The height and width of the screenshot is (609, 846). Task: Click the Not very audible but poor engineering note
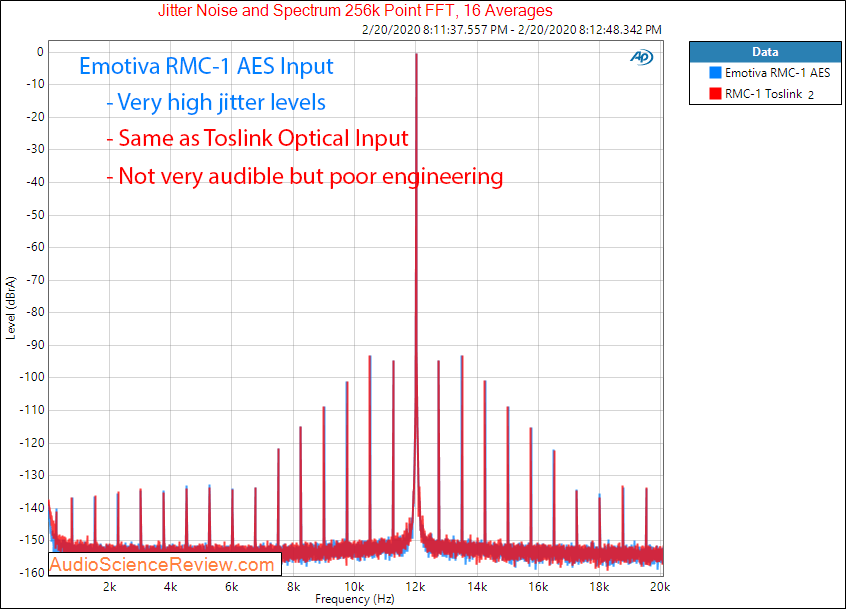[304, 176]
